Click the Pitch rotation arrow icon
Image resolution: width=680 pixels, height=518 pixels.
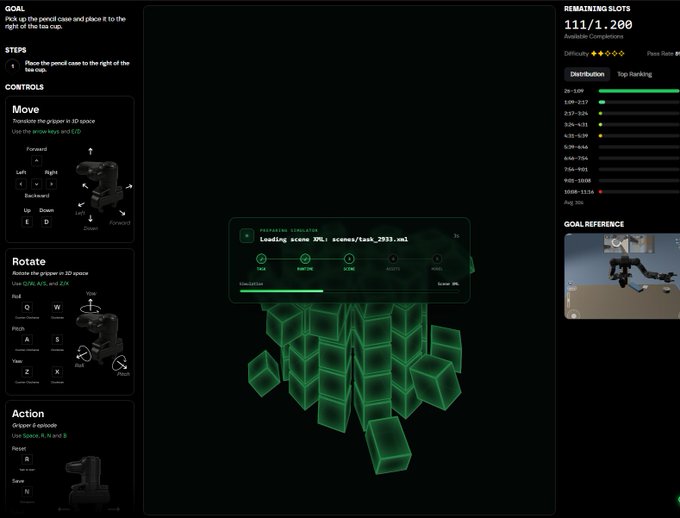click(x=120, y=363)
